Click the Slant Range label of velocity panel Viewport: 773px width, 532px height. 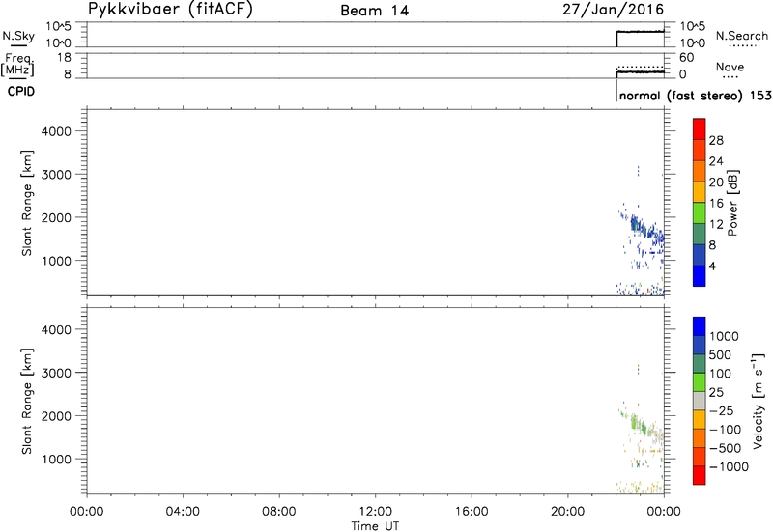point(27,401)
